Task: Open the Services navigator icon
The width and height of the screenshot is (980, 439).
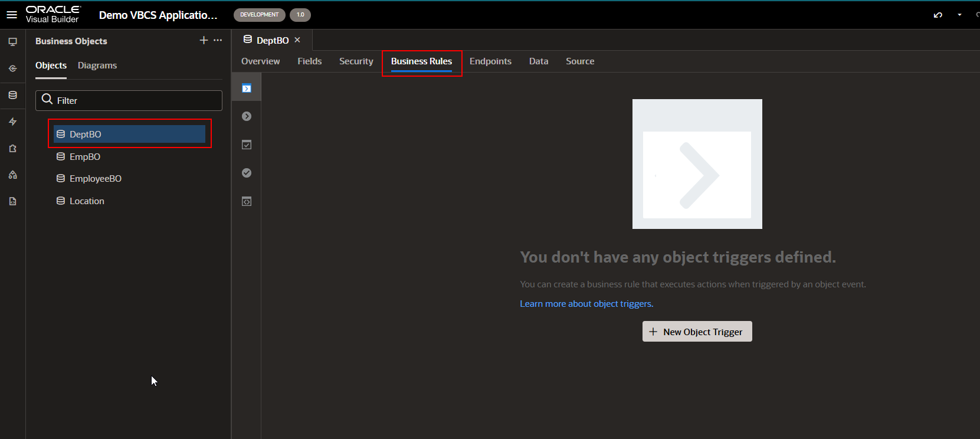Action: point(12,68)
